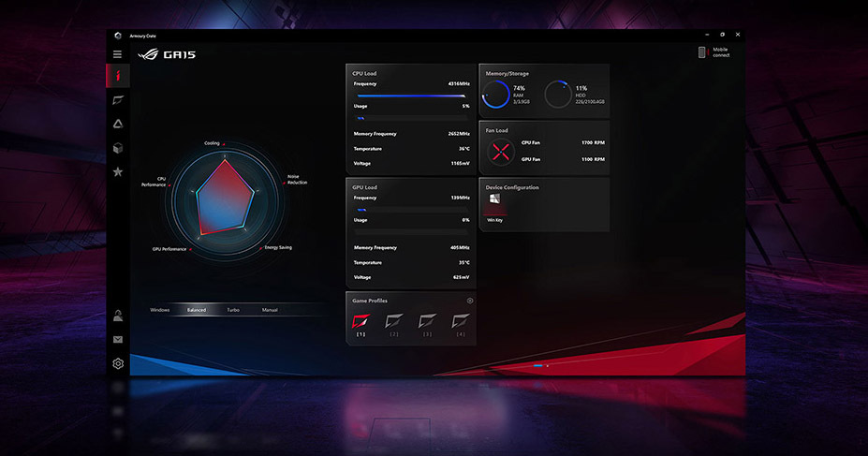
Task: Open the mail notifications icon
Action: point(118,340)
